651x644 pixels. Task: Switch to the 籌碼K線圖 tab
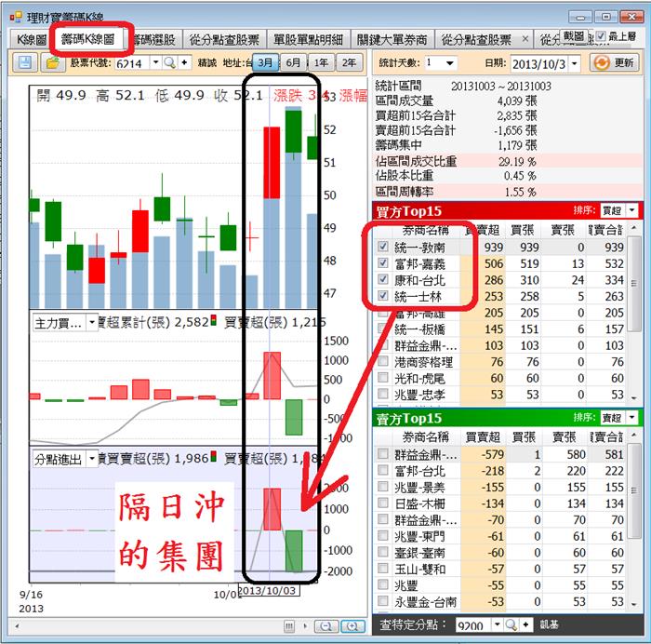click(x=88, y=39)
